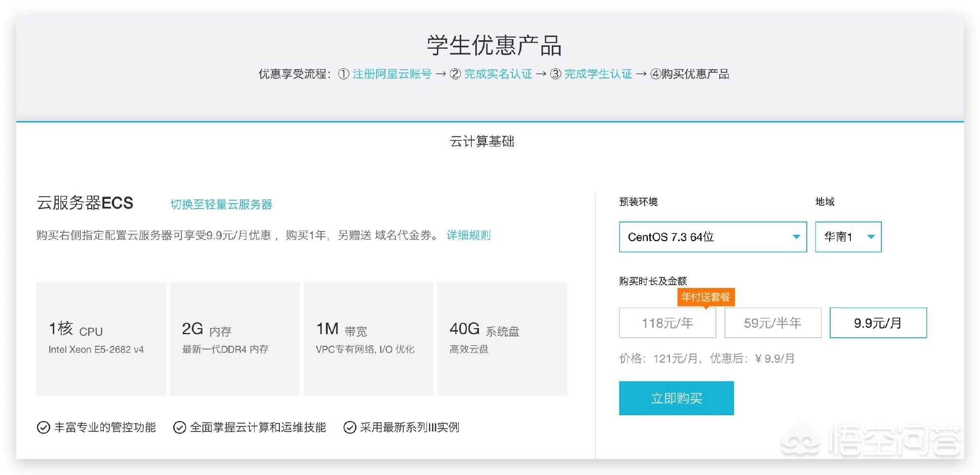
Task: Click the 丰富专业的管控功能 text
Action: click(105, 427)
